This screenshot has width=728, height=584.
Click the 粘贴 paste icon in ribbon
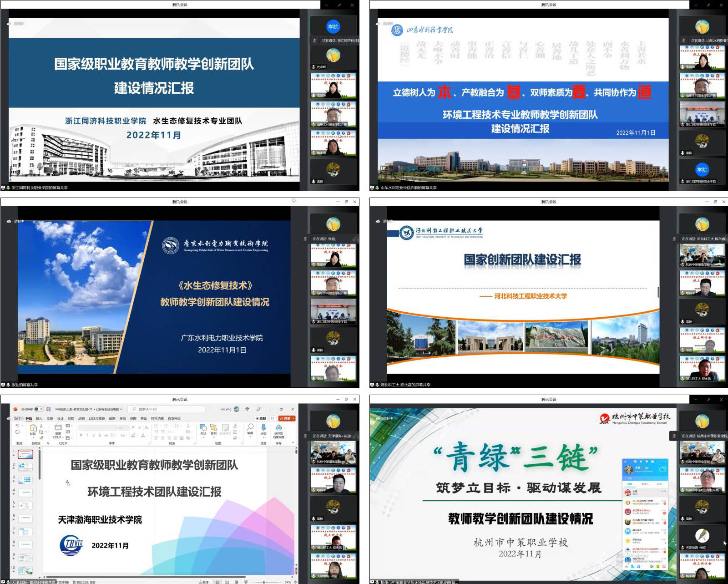(x=33, y=428)
